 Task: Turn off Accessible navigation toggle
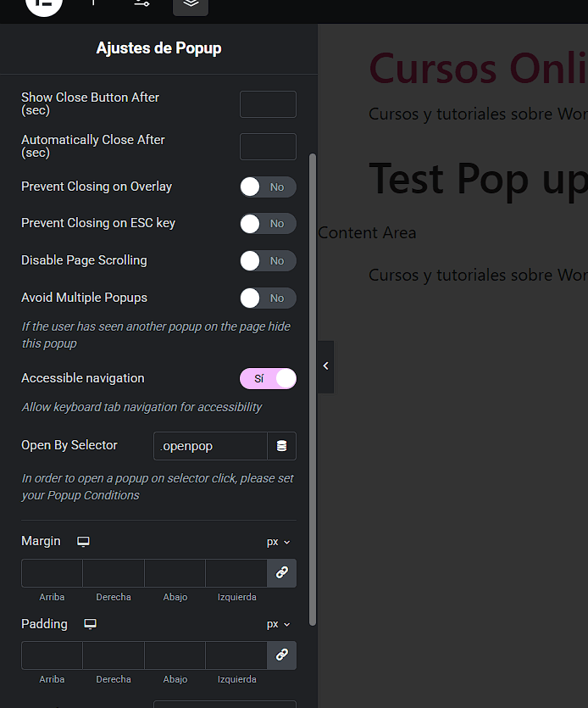[x=268, y=379]
